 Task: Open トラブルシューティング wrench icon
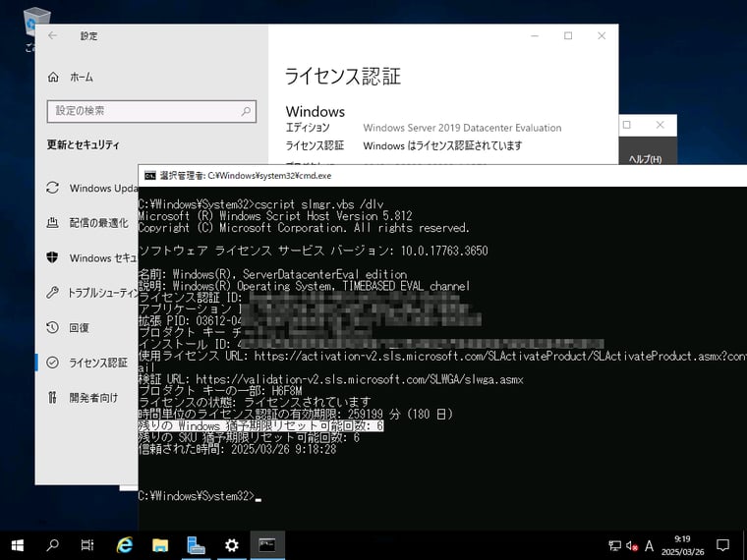(52, 293)
